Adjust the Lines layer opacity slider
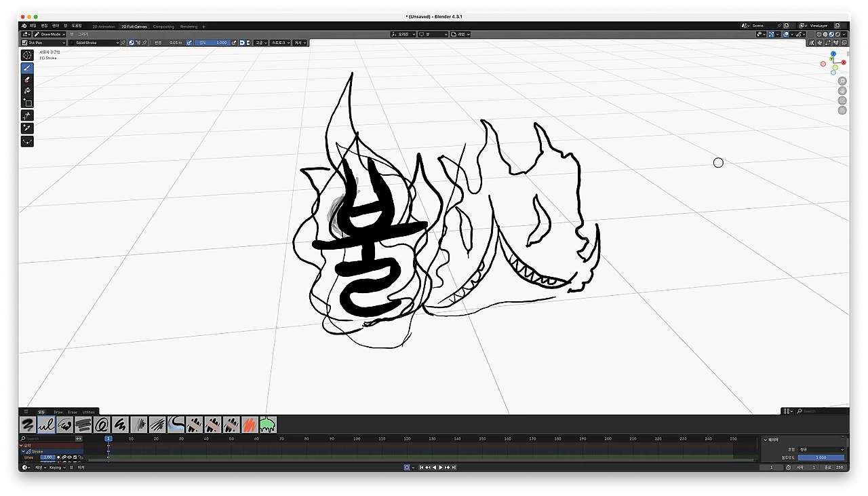Screen dimensions: 868x496 pos(48,457)
